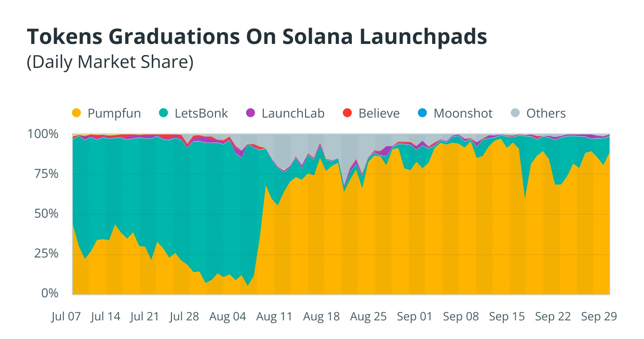Image resolution: width=644 pixels, height=339 pixels.
Task: Toggle the Believe legend label
Action: [379, 113]
